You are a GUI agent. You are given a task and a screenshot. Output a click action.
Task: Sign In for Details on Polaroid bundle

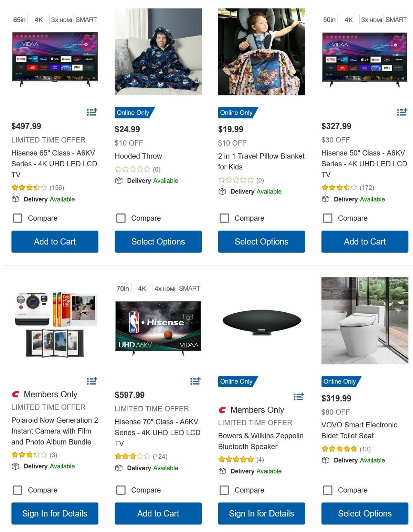pos(55,513)
